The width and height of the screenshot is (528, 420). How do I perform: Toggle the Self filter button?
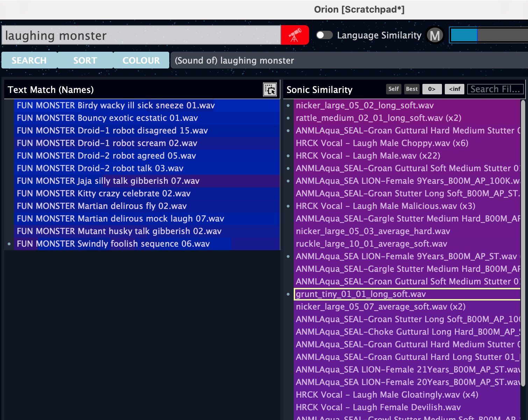tap(393, 89)
